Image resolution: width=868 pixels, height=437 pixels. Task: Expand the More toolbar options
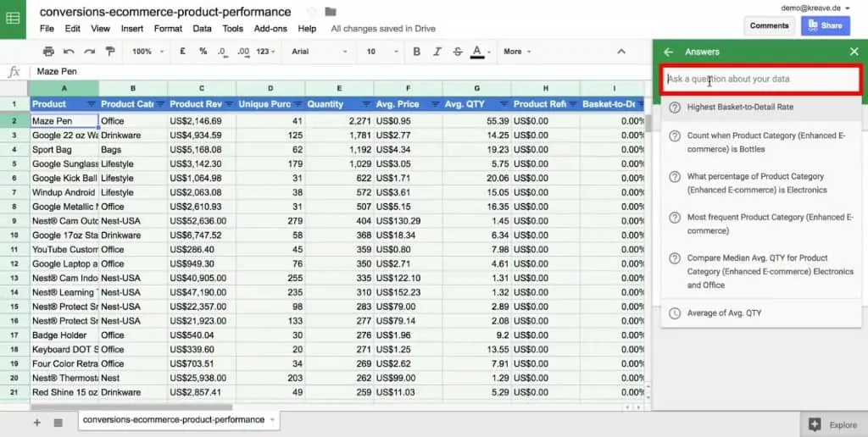[x=517, y=52]
